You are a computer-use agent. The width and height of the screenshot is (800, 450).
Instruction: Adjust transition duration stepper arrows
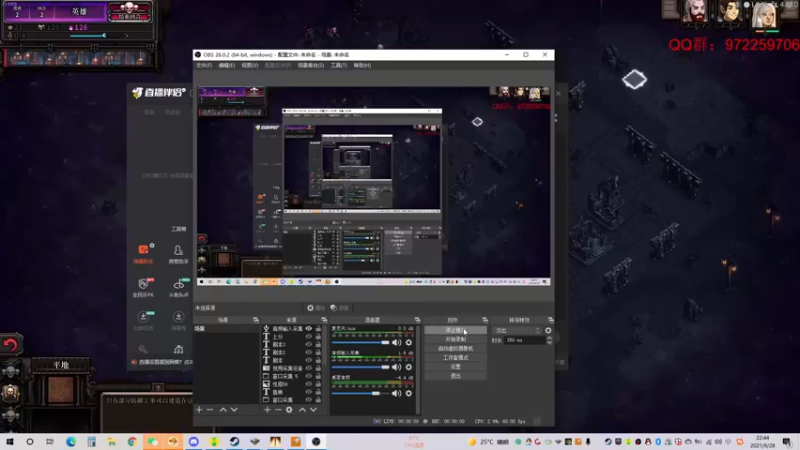click(549, 340)
